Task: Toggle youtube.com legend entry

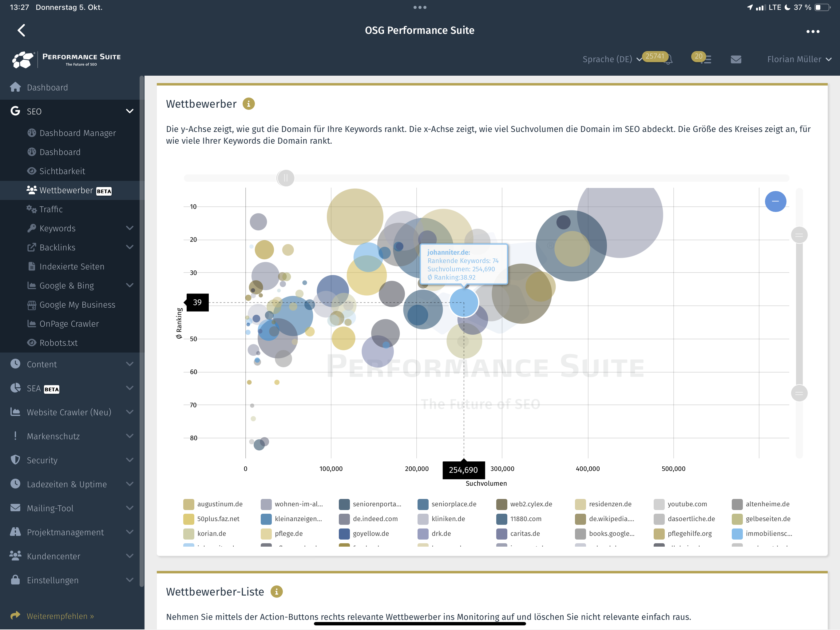Action: click(x=680, y=504)
